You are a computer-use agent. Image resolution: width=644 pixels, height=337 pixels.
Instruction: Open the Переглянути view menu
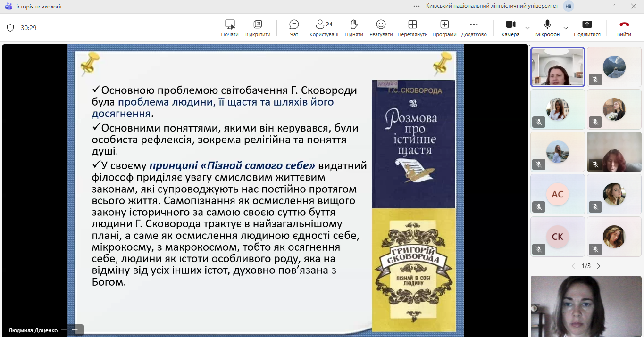point(412,28)
